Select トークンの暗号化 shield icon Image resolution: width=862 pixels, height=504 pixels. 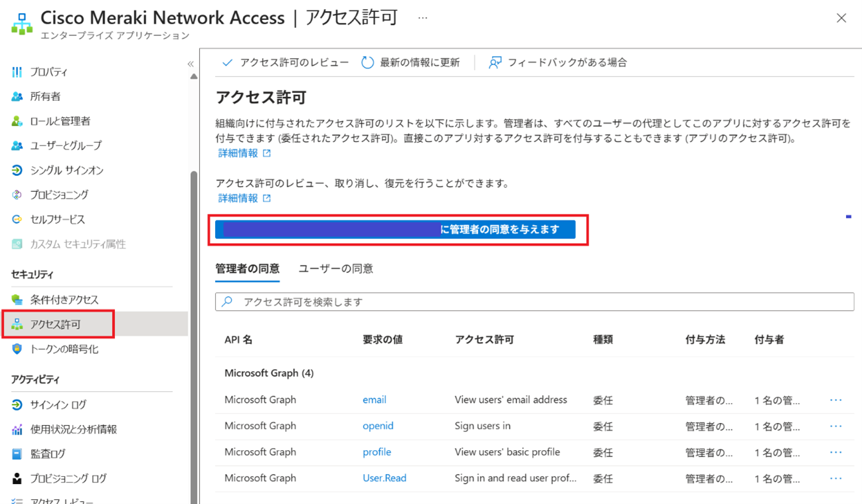point(17,349)
